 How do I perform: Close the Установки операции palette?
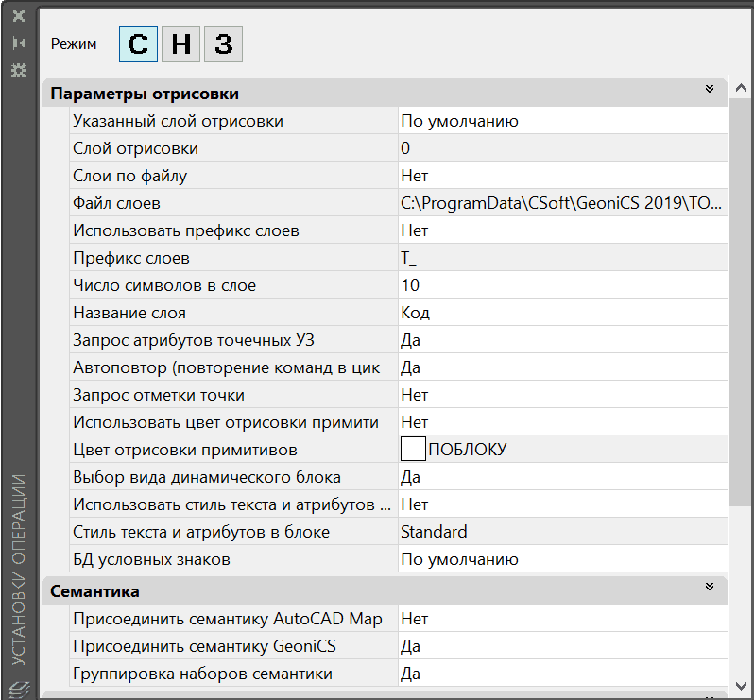[x=18, y=17]
